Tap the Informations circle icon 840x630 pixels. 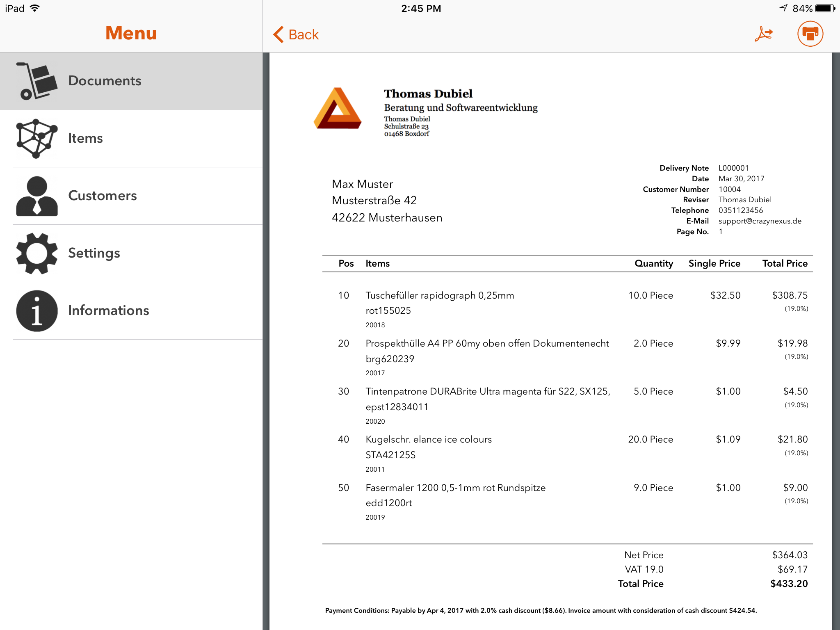pos(37,310)
